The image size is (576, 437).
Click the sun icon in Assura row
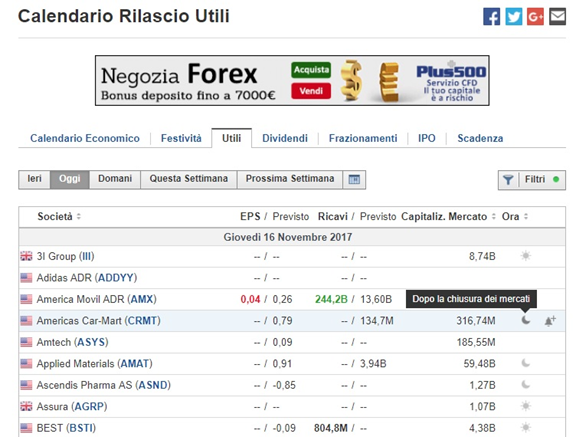click(526, 406)
